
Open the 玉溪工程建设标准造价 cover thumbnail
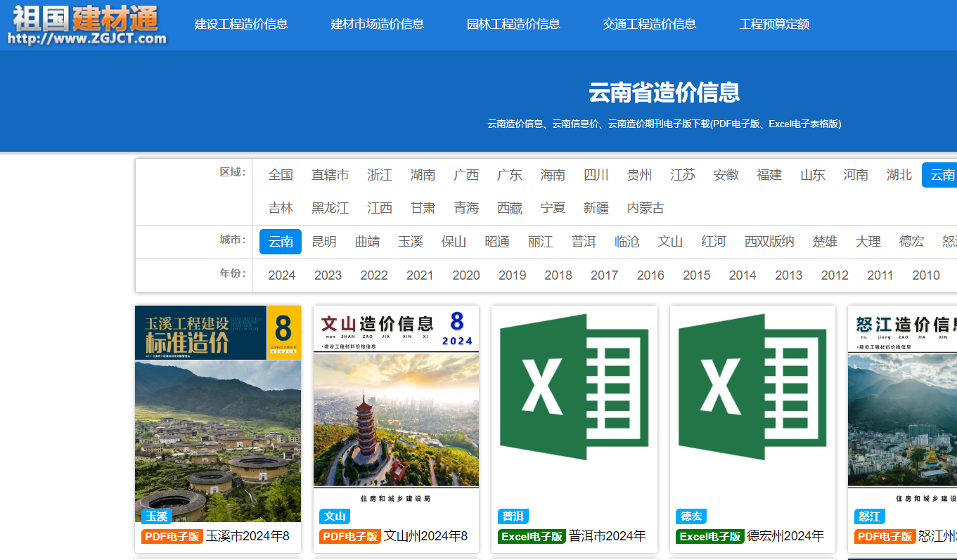click(218, 414)
